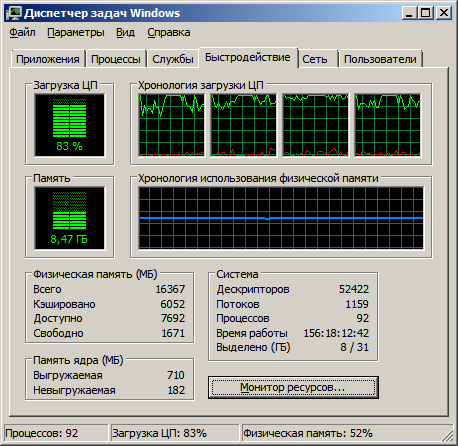Minimize the Task Manager window

(x=410, y=13)
